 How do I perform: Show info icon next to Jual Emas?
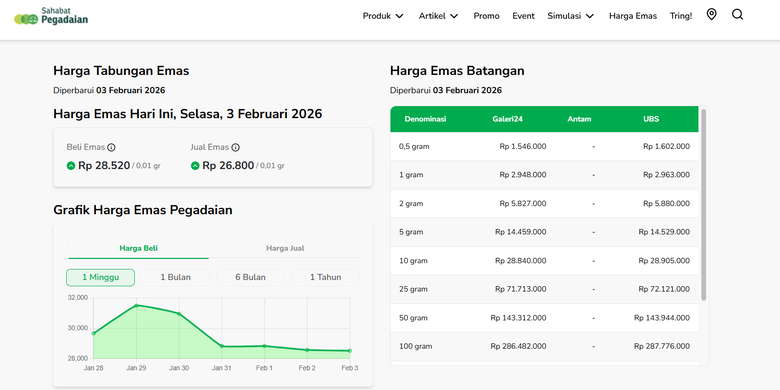(236, 147)
